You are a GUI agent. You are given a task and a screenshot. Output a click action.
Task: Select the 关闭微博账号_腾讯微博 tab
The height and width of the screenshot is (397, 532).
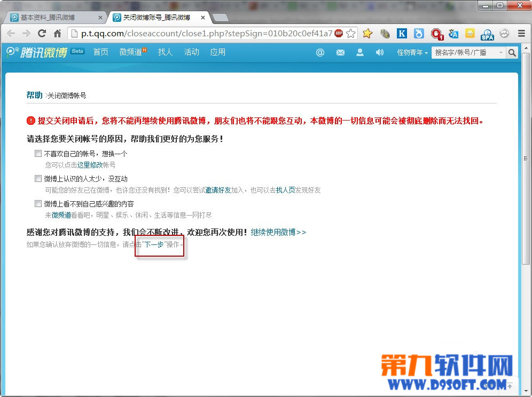click(160, 18)
